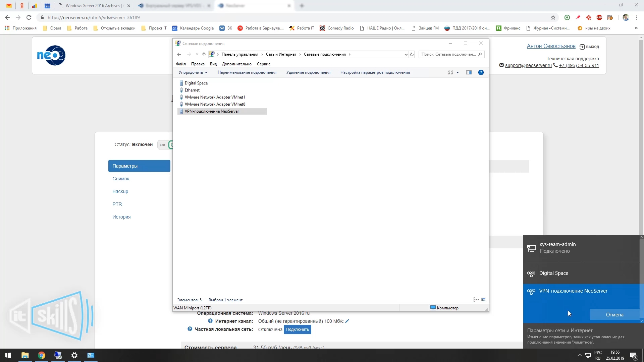This screenshot has width=644, height=362.
Task: Refresh the Сетевые подключения address bar
Action: point(412,54)
